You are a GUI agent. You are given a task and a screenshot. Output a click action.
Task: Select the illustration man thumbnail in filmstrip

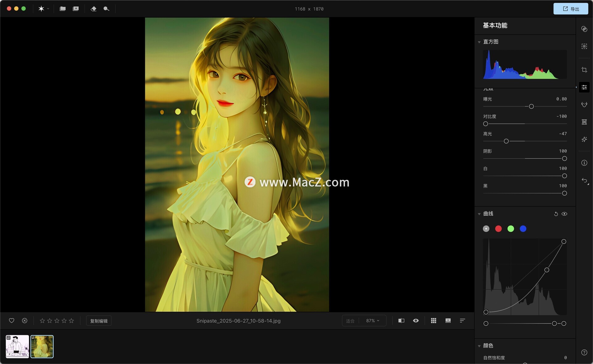[x=17, y=346]
